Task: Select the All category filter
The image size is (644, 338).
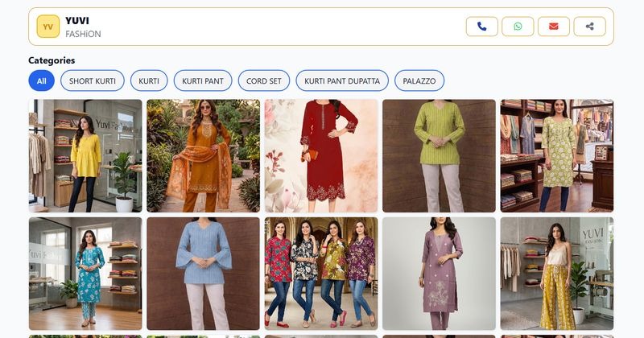Action: [x=42, y=81]
